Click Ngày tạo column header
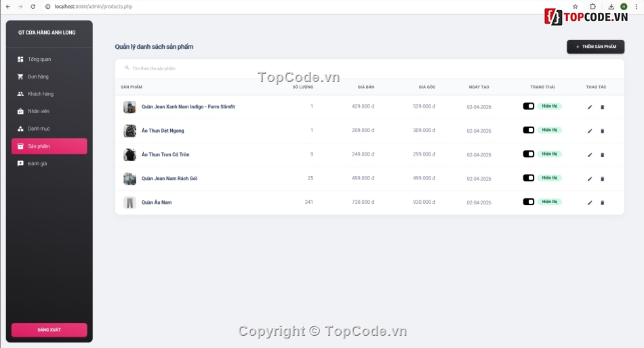The height and width of the screenshot is (348, 644). click(x=479, y=87)
